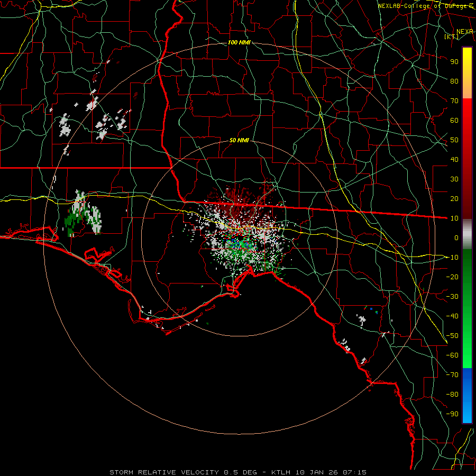Click the "20" label on velocity scale
This screenshot has width=476, height=476.
pyautogui.click(x=454, y=198)
